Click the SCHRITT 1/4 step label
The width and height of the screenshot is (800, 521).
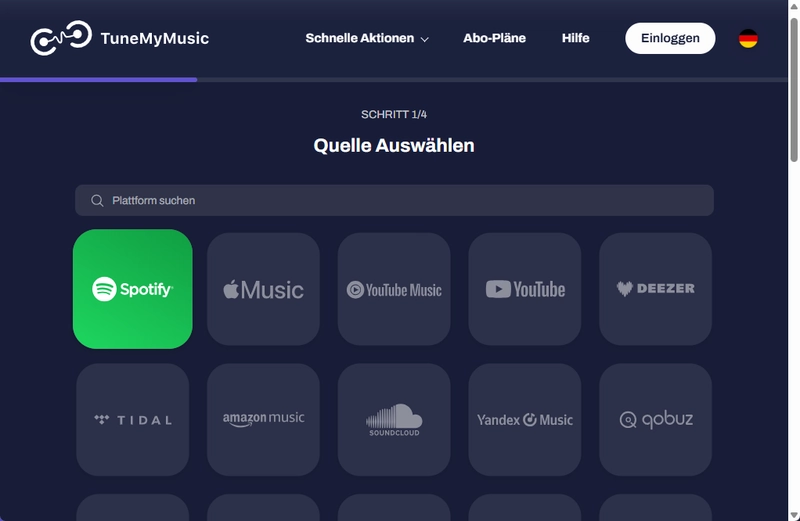click(394, 114)
